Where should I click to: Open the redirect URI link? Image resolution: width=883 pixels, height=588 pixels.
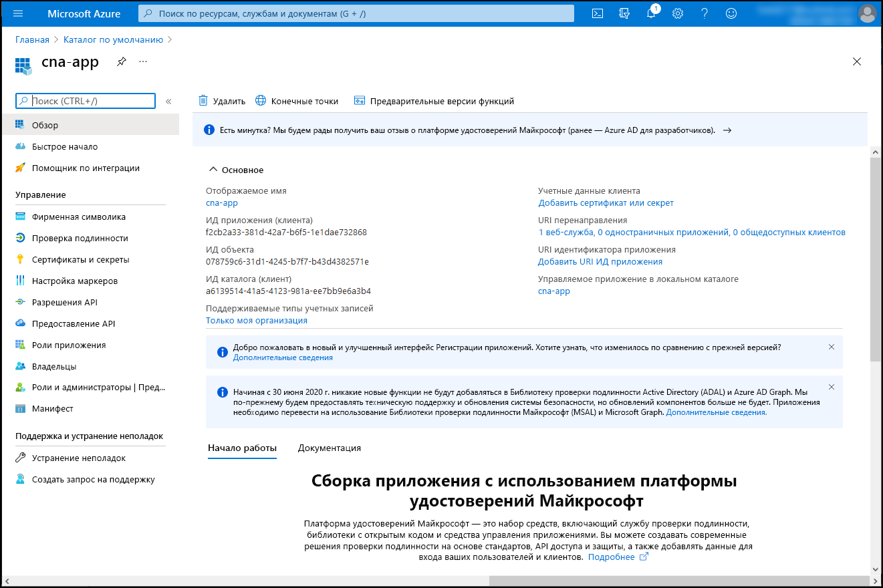coord(692,232)
